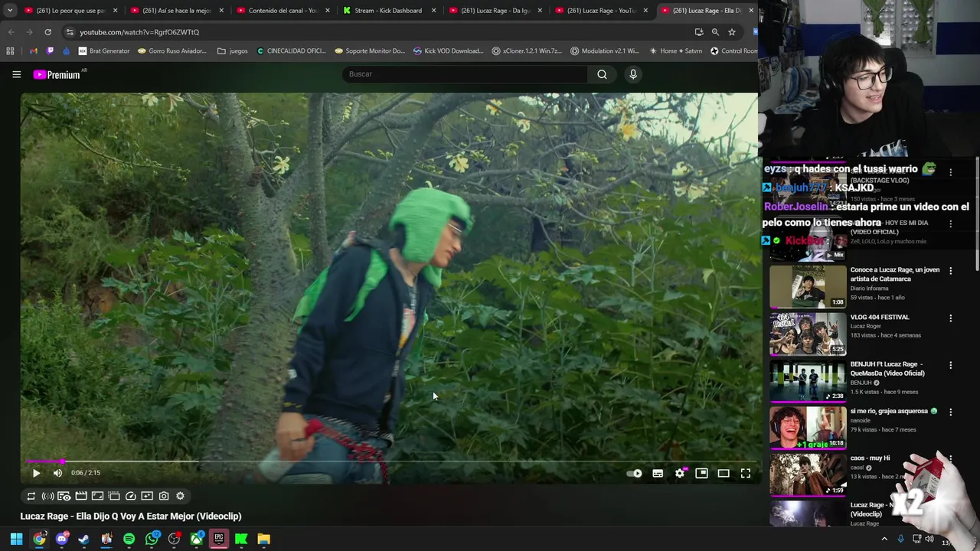The width and height of the screenshot is (980, 551).
Task: Open the Kick VOD Download bookmark
Action: [448, 51]
